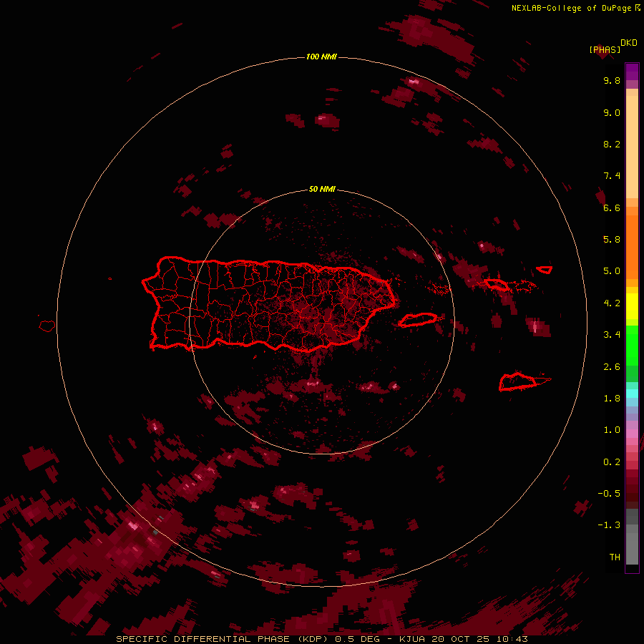Pick the yellow segment beside 4.2
644x644 pixels.
[x=632, y=306]
